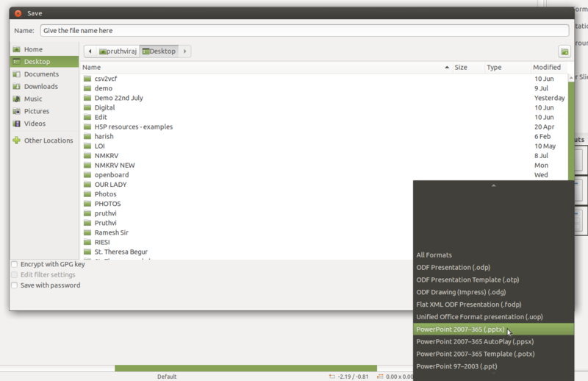Open Downloads from the sidebar
The width and height of the screenshot is (588, 381).
[44, 86]
